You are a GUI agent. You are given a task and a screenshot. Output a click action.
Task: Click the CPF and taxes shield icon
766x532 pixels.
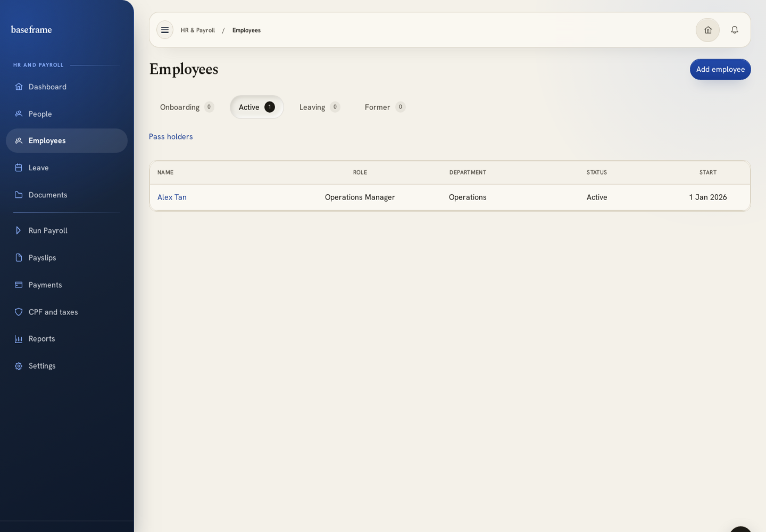coord(19,312)
